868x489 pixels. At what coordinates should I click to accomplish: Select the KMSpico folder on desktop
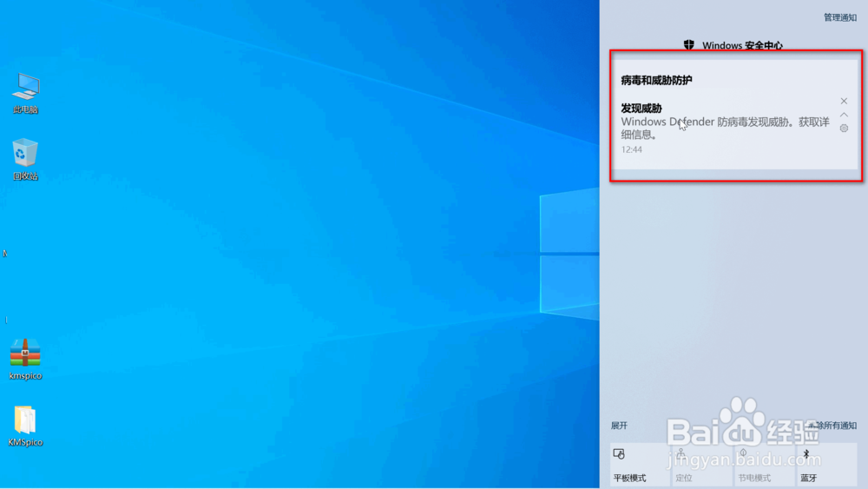coord(25,426)
